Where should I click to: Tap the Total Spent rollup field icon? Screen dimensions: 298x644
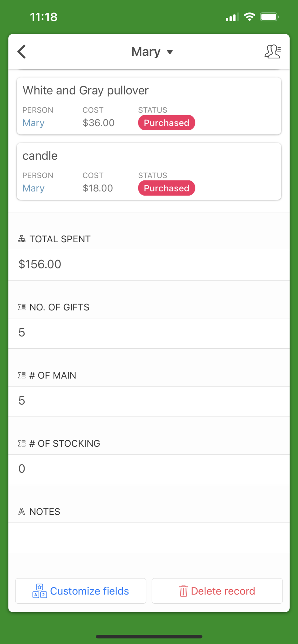click(x=22, y=239)
